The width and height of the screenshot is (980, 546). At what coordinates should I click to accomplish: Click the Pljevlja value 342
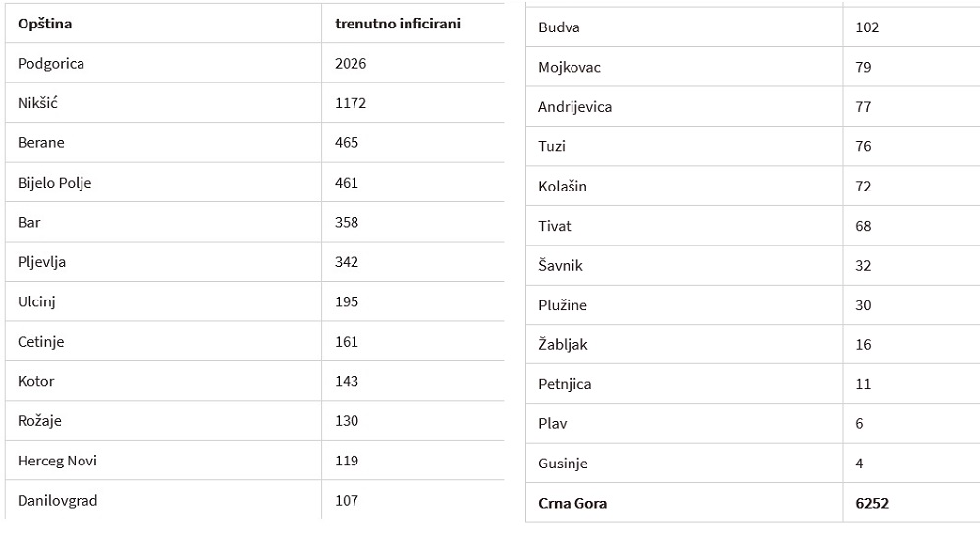pyautogui.click(x=347, y=262)
